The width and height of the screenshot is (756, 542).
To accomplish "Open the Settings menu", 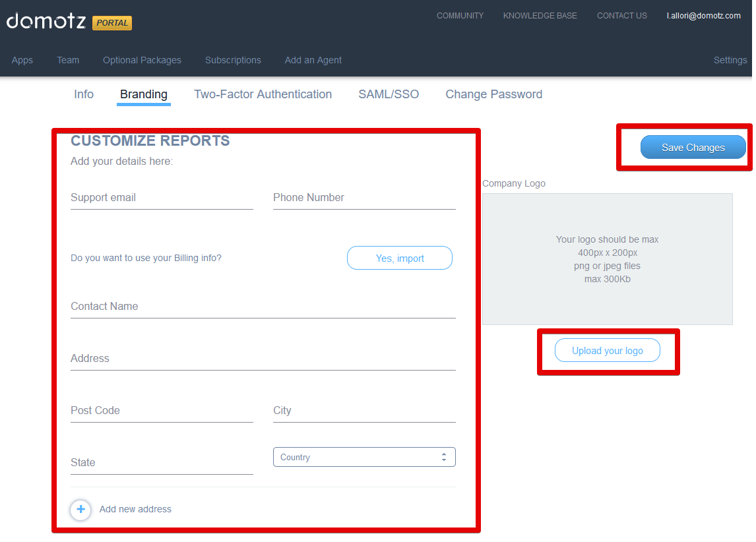I will coord(730,60).
